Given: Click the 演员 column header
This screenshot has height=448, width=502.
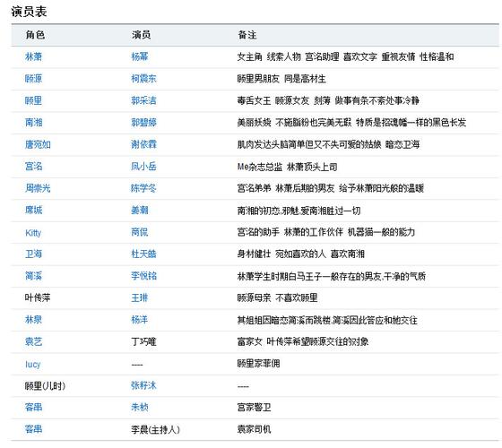Looking at the screenshot, I should point(142,35).
